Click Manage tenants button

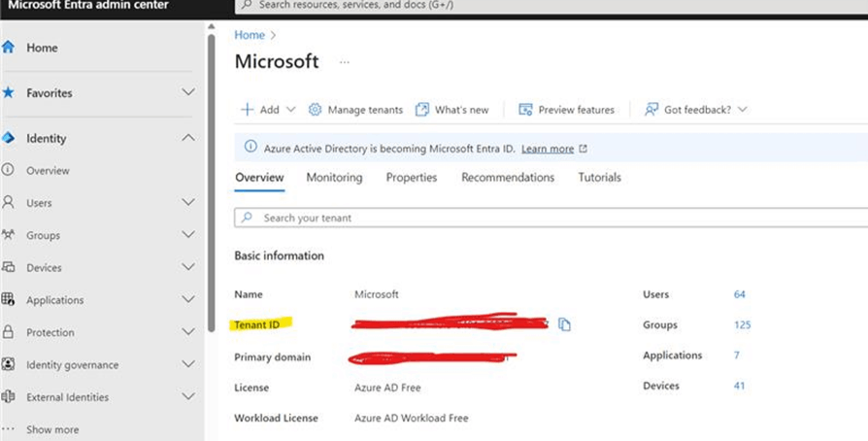click(x=356, y=110)
